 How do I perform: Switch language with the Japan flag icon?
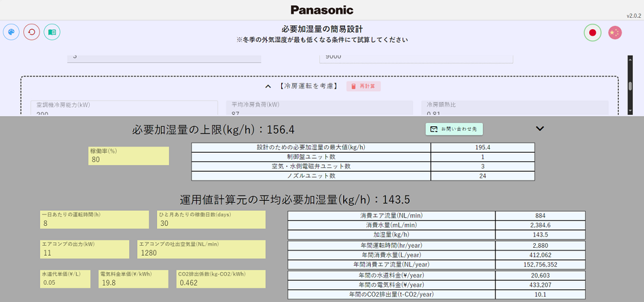pyautogui.click(x=593, y=32)
